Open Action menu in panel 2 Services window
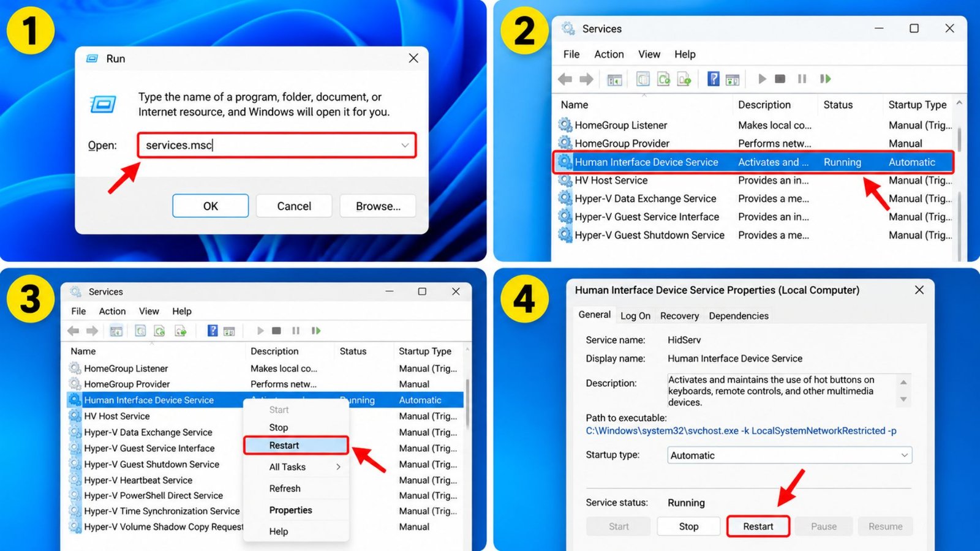Screen dimensions: 980x551 tap(609, 54)
